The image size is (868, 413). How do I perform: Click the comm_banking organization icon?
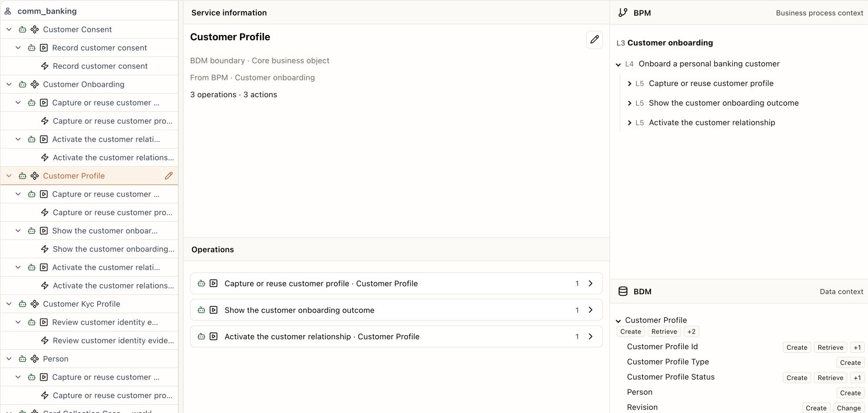[x=8, y=11]
